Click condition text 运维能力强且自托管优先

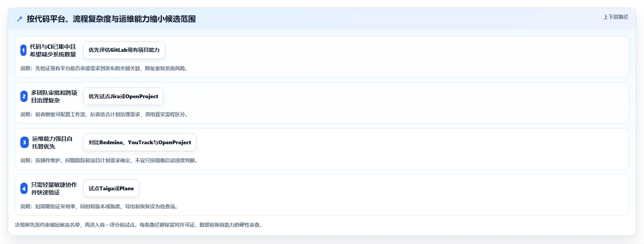52,142
